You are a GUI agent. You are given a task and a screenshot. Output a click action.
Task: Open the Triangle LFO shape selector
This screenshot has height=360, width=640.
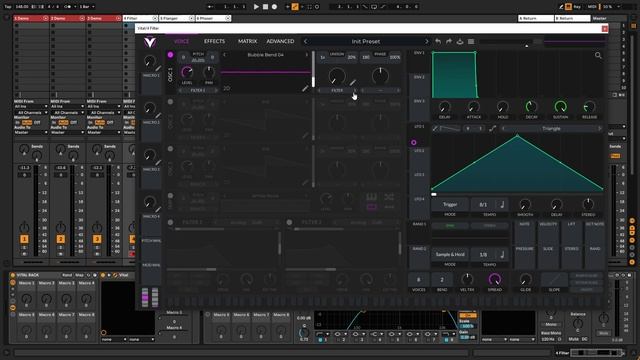[x=551, y=129]
